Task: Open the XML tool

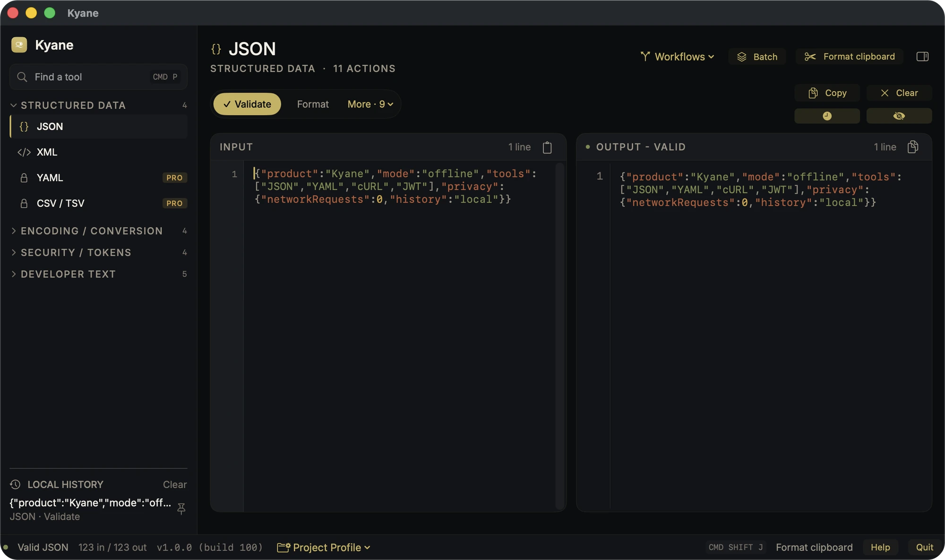Action: tap(98, 152)
